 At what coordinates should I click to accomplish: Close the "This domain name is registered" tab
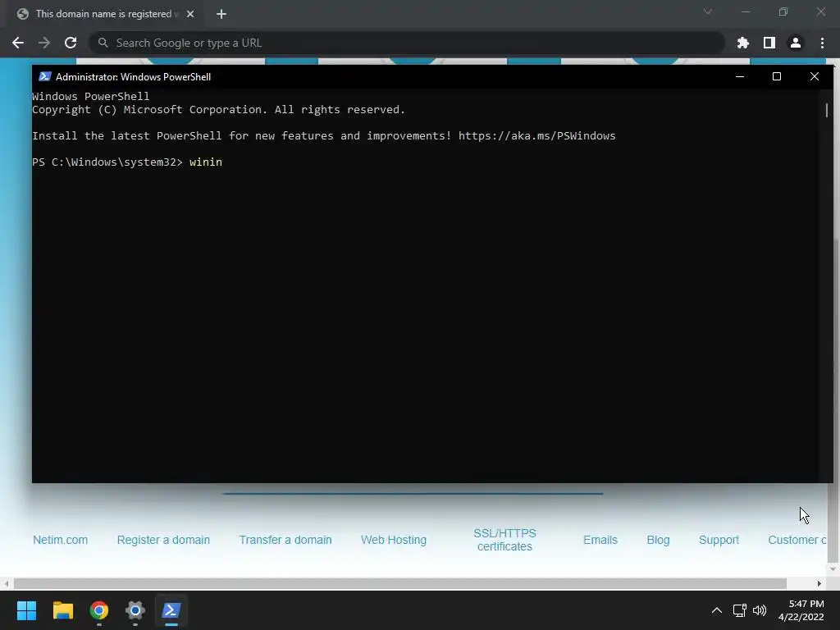pyautogui.click(x=190, y=14)
